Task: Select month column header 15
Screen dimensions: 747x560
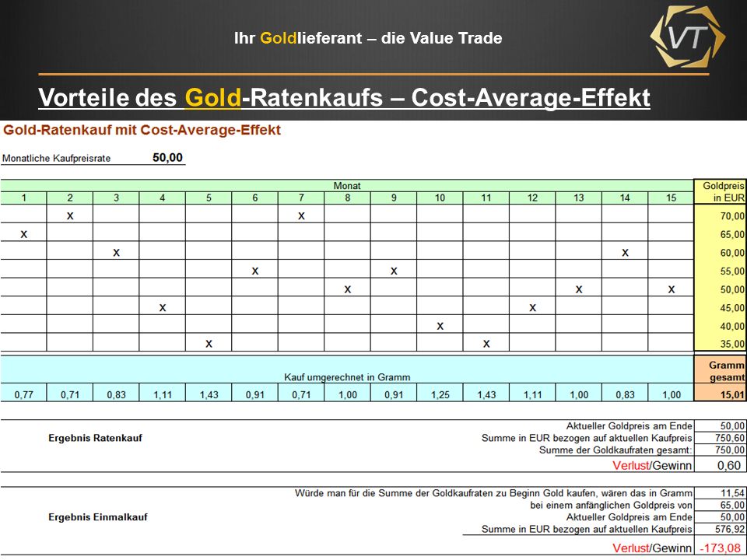Action: 672,198
